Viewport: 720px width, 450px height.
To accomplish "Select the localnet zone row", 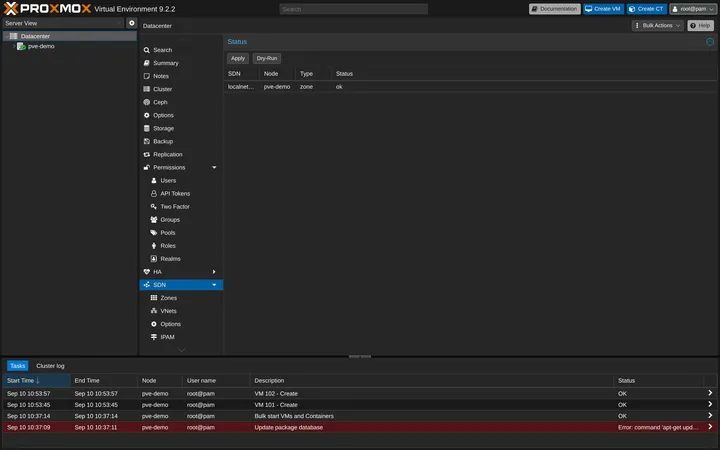I will [x=470, y=87].
